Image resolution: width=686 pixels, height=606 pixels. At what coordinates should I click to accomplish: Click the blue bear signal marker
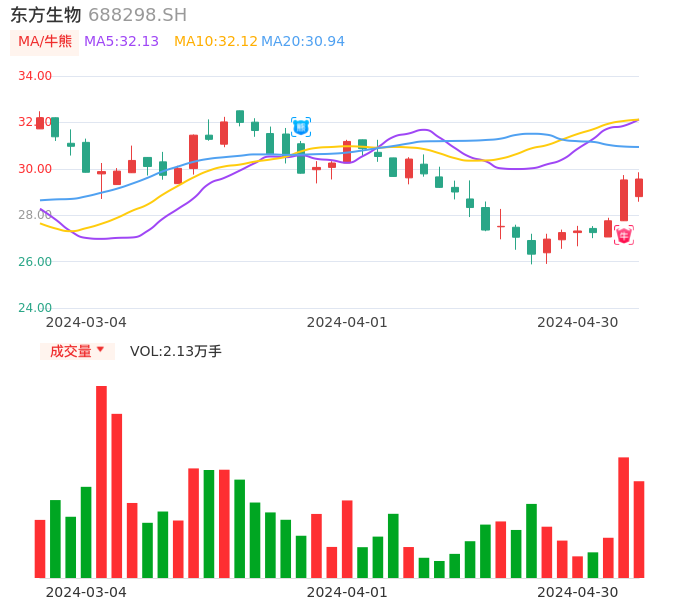click(x=300, y=127)
